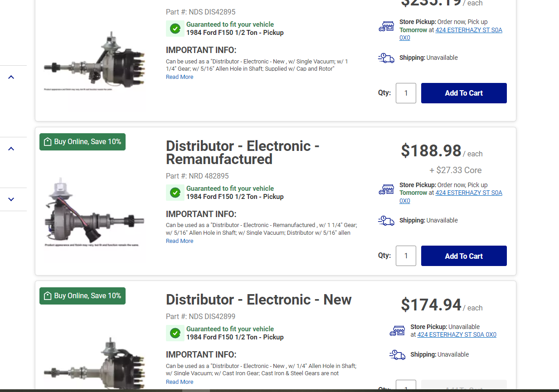Select the Distributor - Electronic - Remanufactured title
559x392 pixels.
coord(243,153)
